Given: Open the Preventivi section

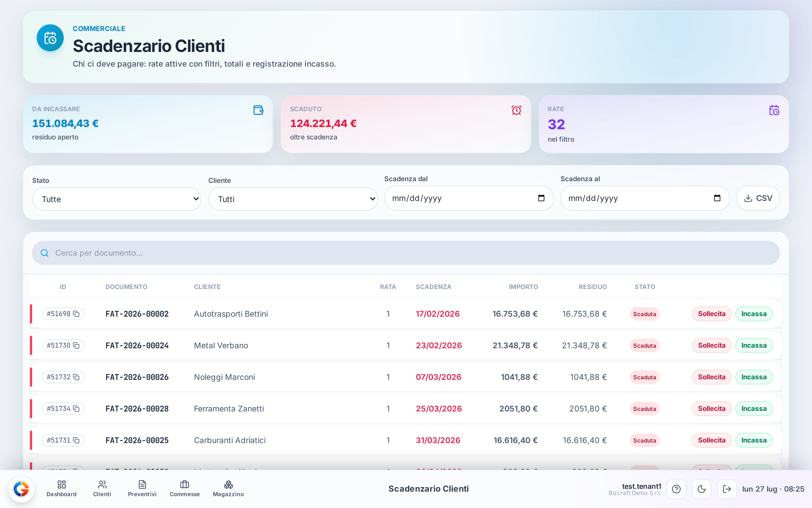Looking at the screenshot, I should coord(142,489).
